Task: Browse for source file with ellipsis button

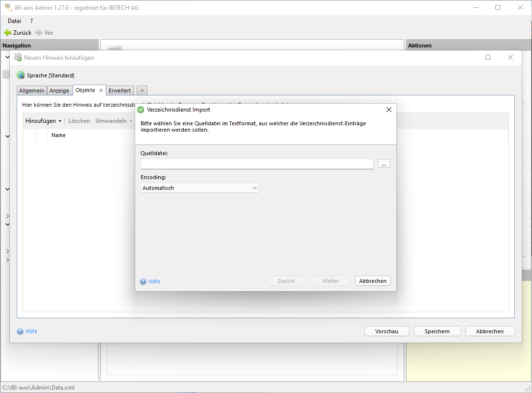Action: pos(384,164)
